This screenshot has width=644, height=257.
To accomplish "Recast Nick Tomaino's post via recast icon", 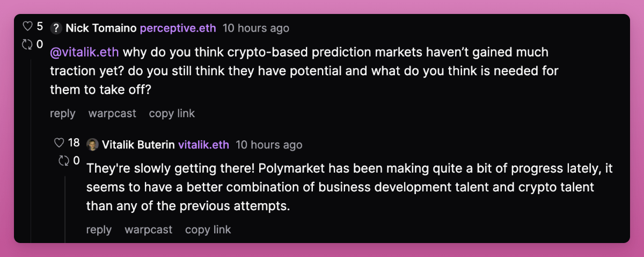I will 27,44.
